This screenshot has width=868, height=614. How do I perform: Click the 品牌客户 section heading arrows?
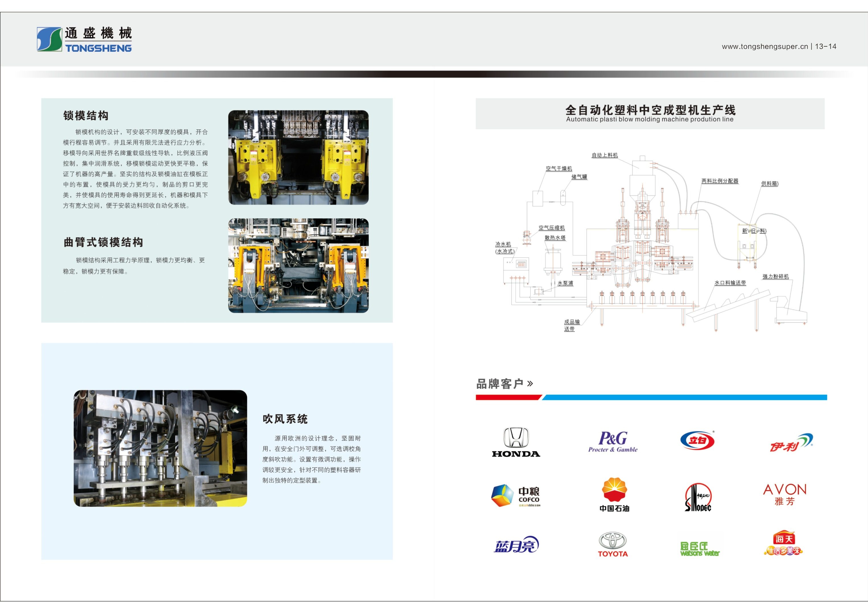(530, 384)
